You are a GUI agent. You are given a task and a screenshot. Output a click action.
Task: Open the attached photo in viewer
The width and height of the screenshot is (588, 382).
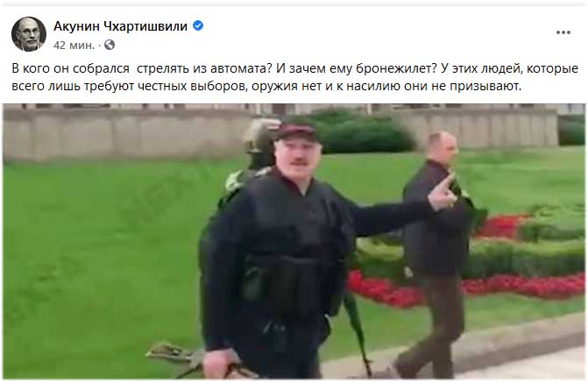click(294, 241)
